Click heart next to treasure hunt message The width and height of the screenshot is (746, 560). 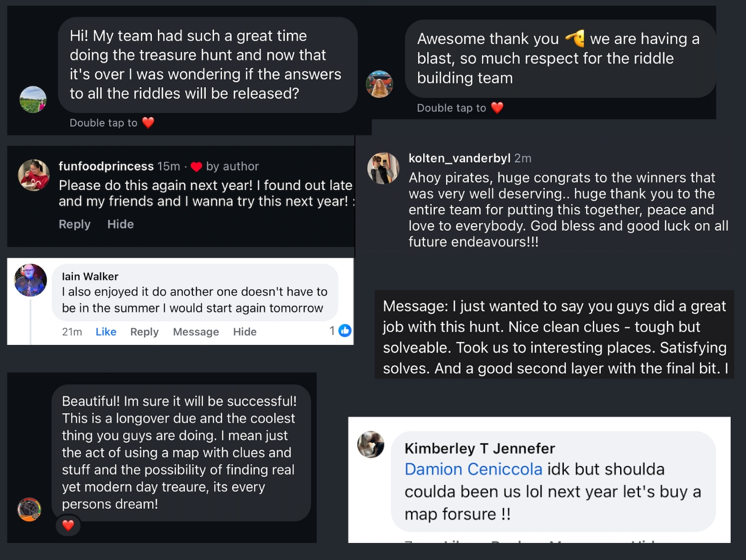point(148,123)
